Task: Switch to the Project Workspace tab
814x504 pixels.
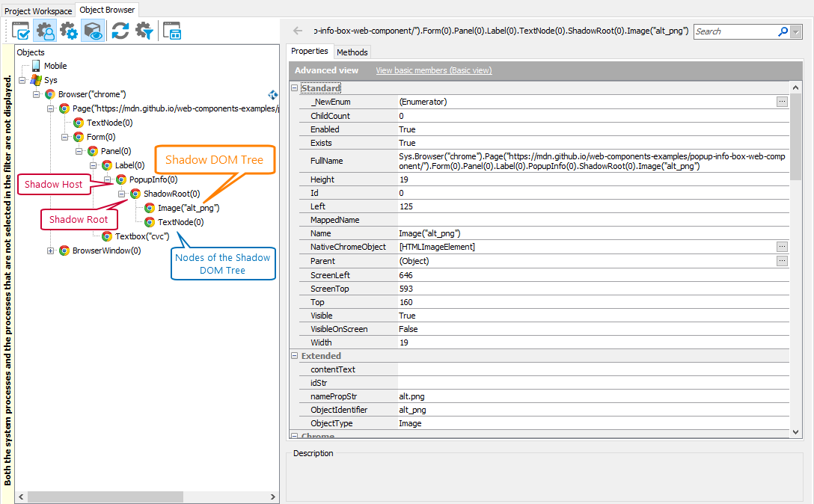Action: coord(37,10)
